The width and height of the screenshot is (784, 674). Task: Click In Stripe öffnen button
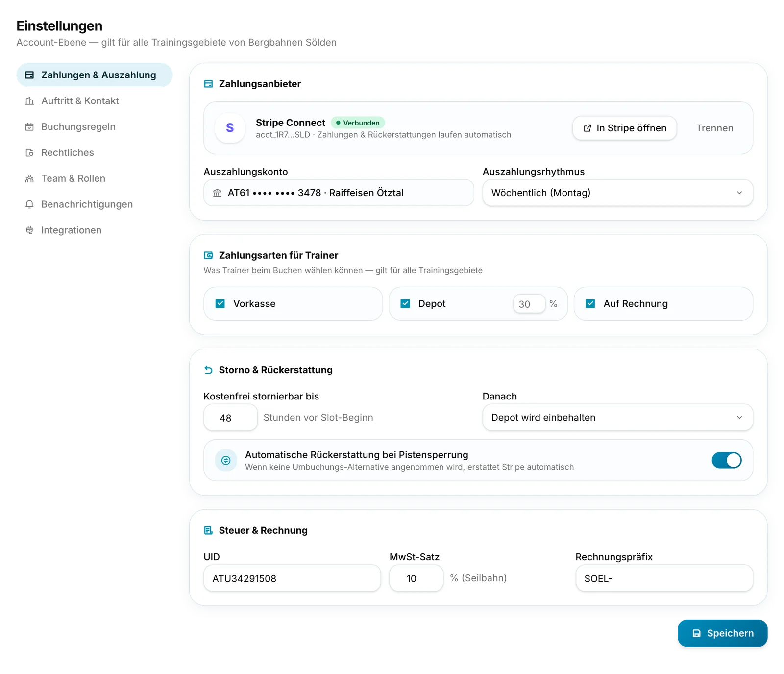[625, 128]
